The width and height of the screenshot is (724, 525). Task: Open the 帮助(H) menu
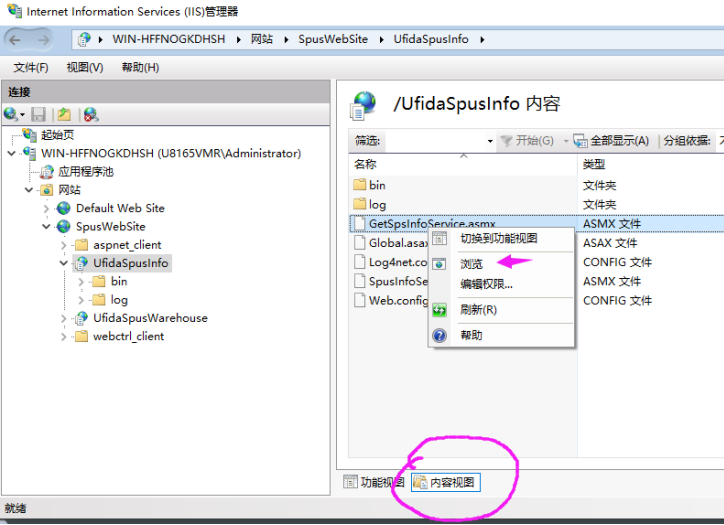140,67
